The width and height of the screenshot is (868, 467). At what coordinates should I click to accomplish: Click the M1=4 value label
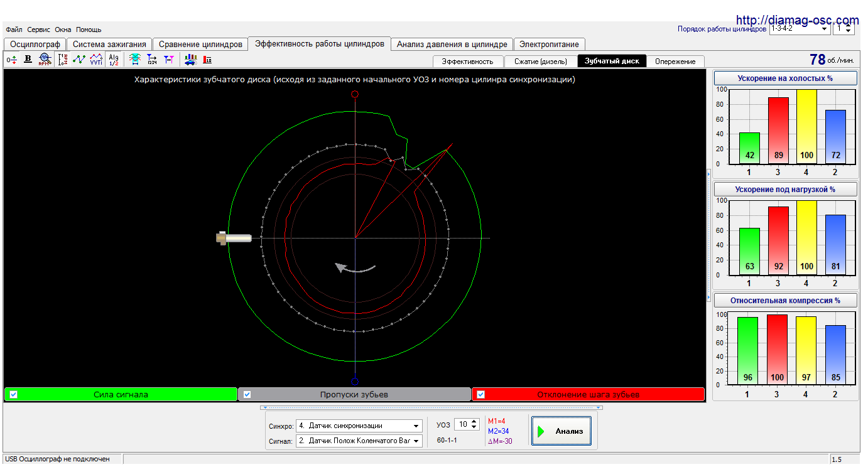pyautogui.click(x=497, y=421)
